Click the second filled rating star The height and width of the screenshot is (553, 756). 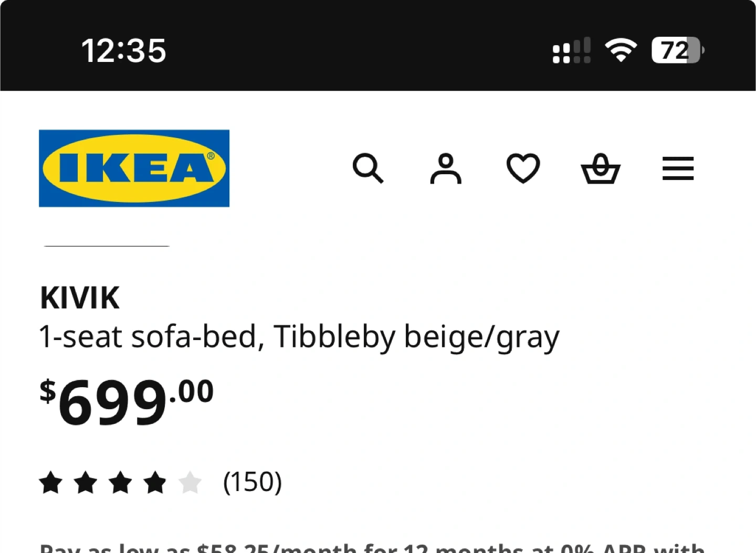[x=86, y=482]
